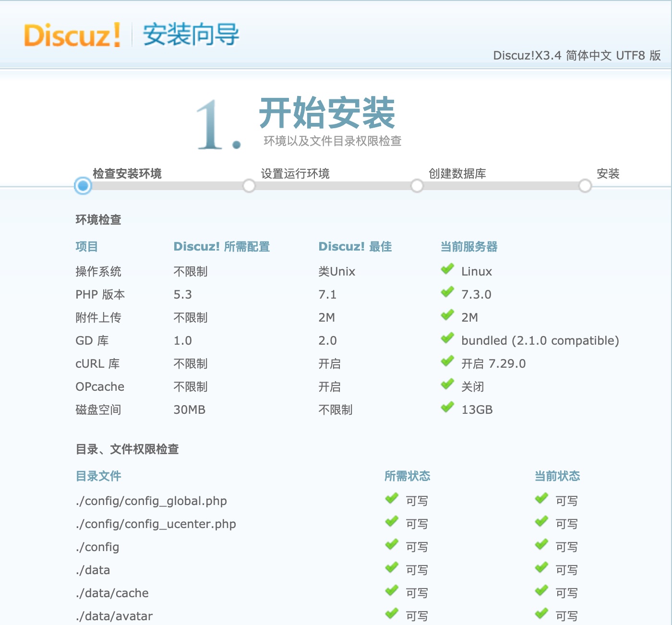Click the 创建数据库 step label

(457, 173)
